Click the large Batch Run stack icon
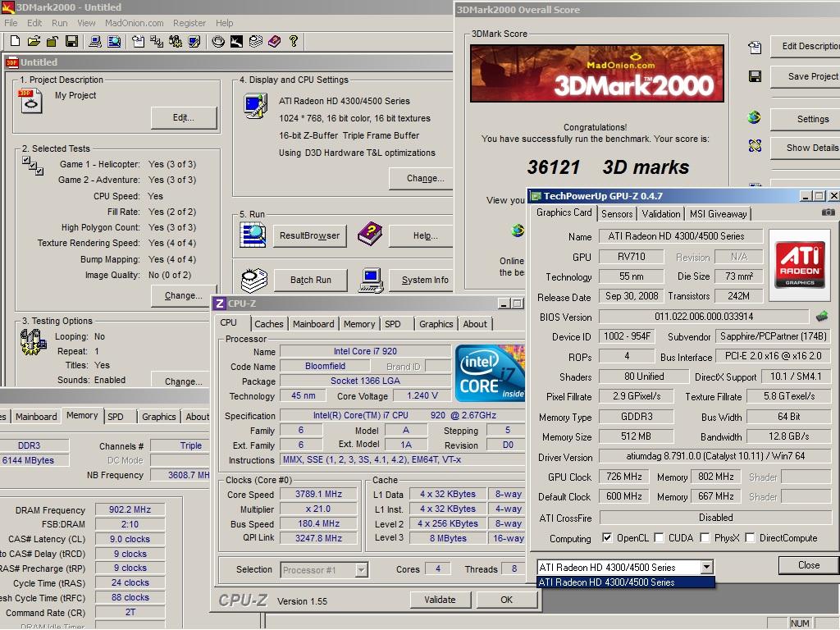The height and width of the screenshot is (630, 840). [254, 281]
